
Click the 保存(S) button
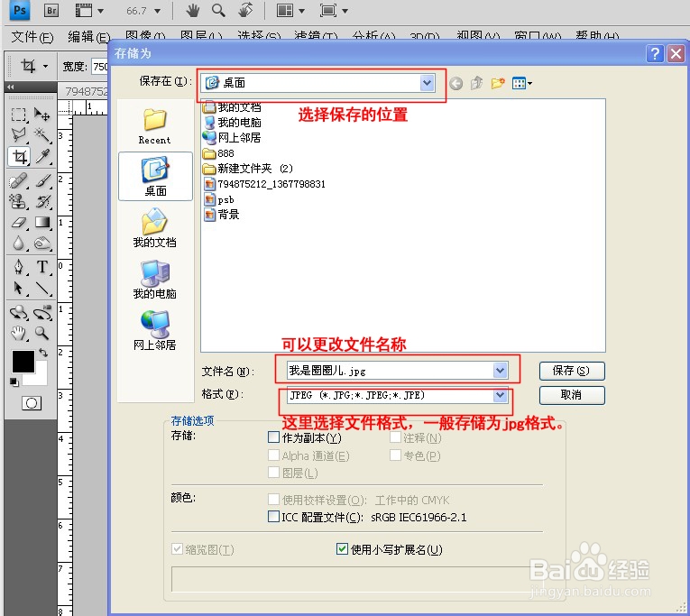point(572,371)
